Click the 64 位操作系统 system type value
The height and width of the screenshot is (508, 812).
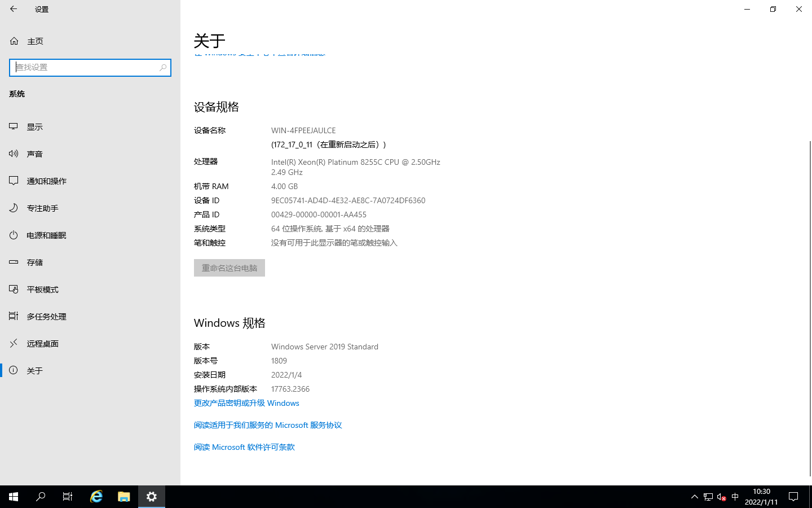pos(330,229)
